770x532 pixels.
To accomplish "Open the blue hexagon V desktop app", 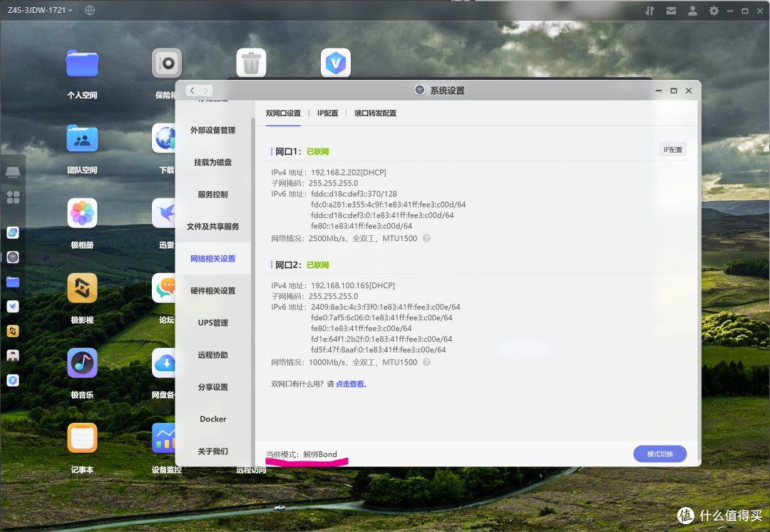I will [x=335, y=63].
